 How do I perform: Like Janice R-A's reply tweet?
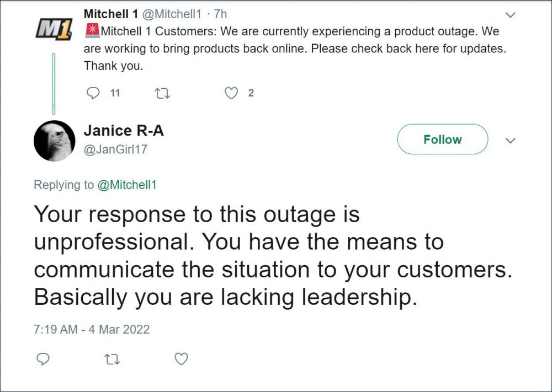coord(181,359)
